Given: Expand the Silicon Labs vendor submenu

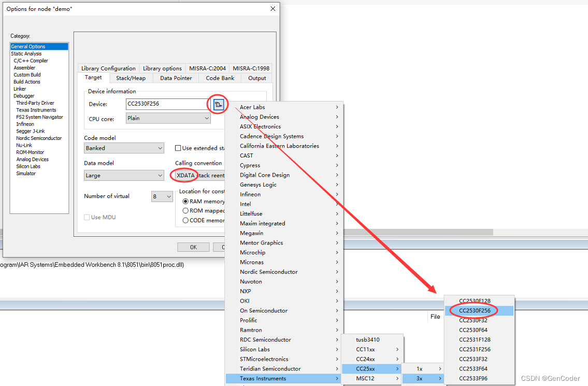Looking at the screenshot, I should [284, 349].
